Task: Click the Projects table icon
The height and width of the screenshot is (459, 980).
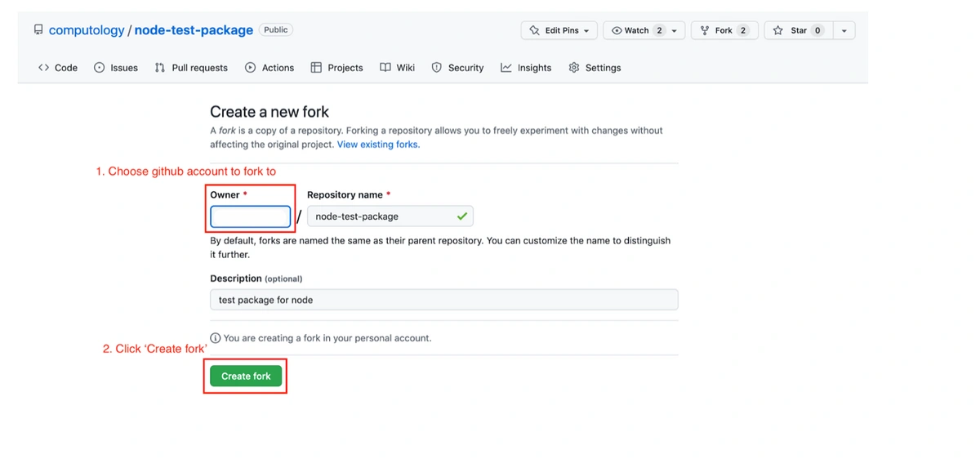Action: pyautogui.click(x=316, y=68)
